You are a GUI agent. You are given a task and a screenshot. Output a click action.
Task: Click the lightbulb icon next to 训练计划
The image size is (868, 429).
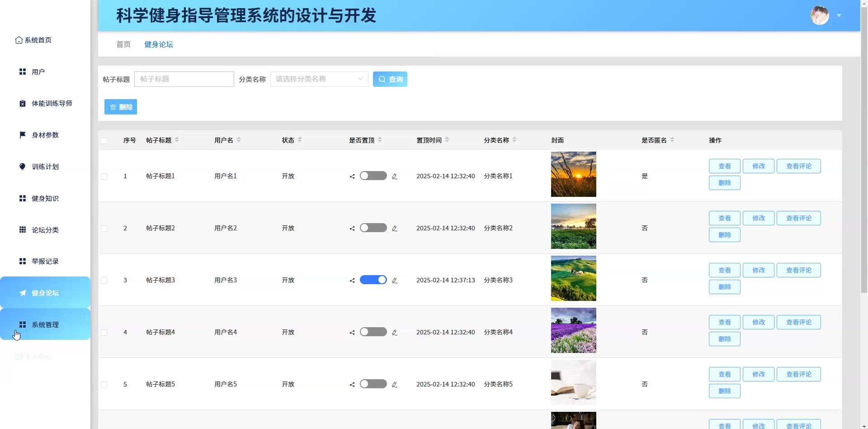click(x=22, y=167)
